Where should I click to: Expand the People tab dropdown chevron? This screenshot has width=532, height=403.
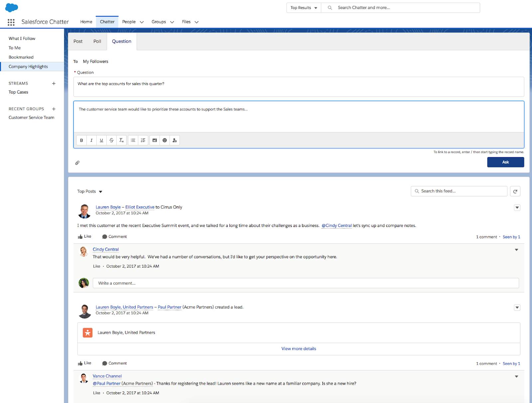point(142,22)
